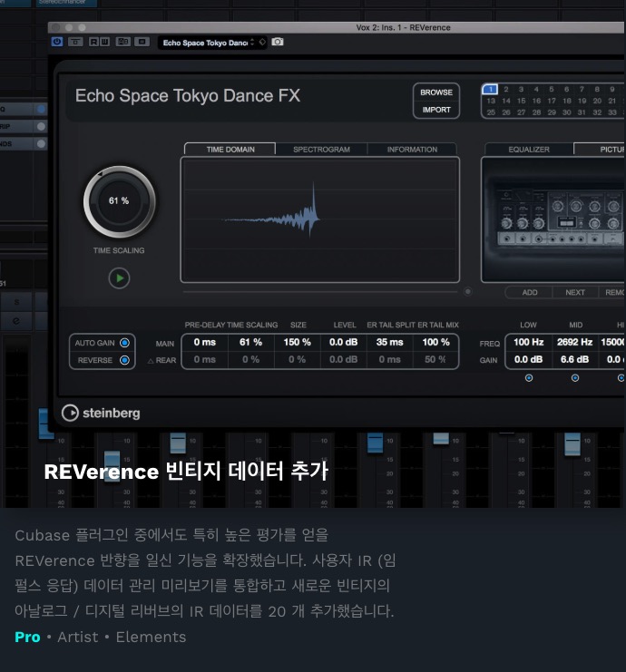Select program slot 29
Viewport: 626px width, 672px height.
point(552,112)
